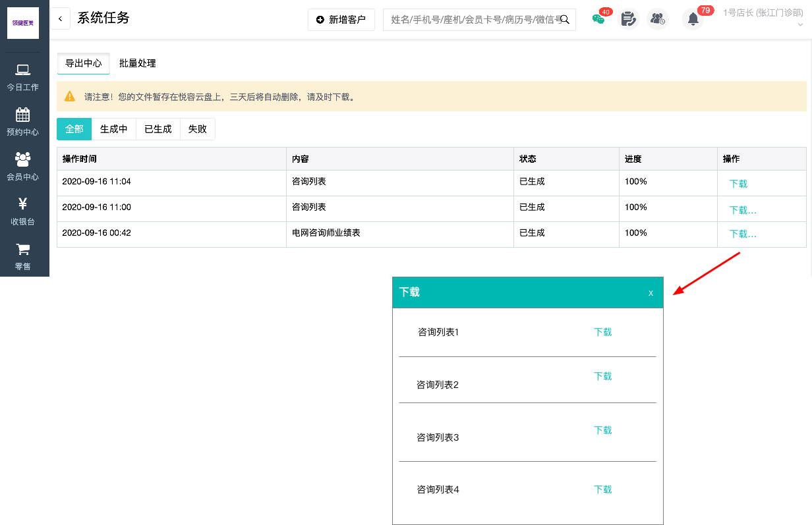Image resolution: width=812 pixels, height=525 pixels.
Task: Open download options for 电网咨询师业绩表
Action: pos(743,234)
